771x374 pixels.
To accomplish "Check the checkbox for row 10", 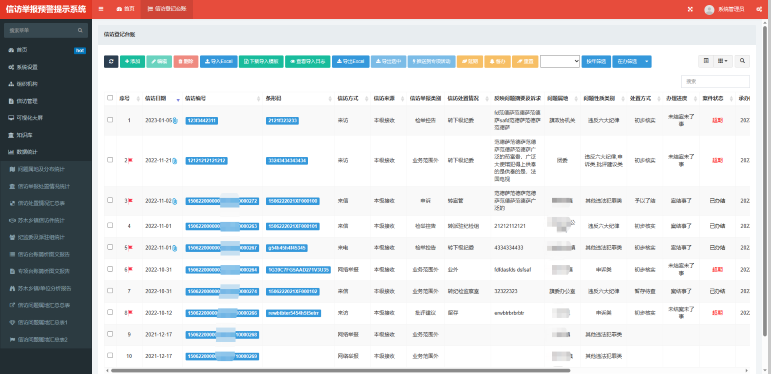I will tap(110, 355).
